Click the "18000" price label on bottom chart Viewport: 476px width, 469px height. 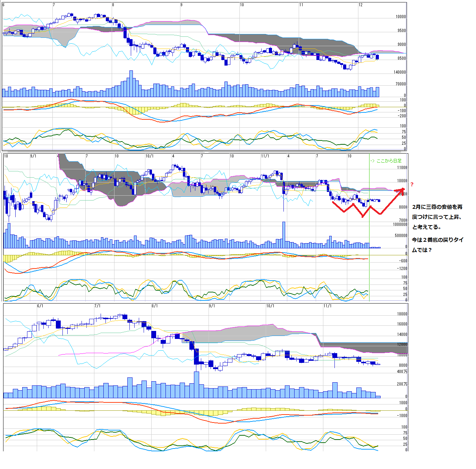tap(402, 314)
